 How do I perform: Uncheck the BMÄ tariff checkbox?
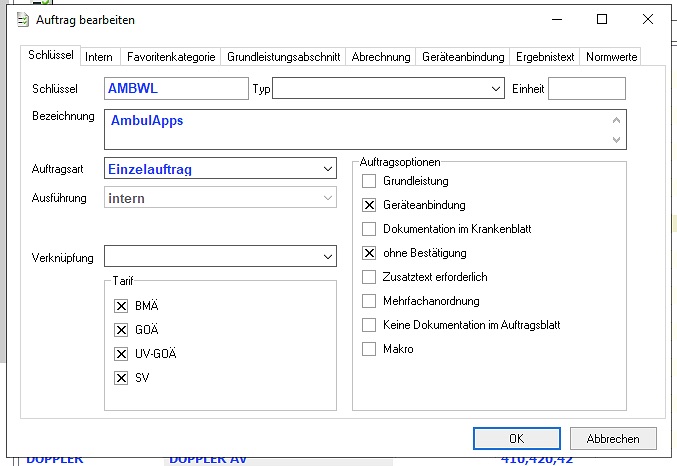[x=122, y=306]
